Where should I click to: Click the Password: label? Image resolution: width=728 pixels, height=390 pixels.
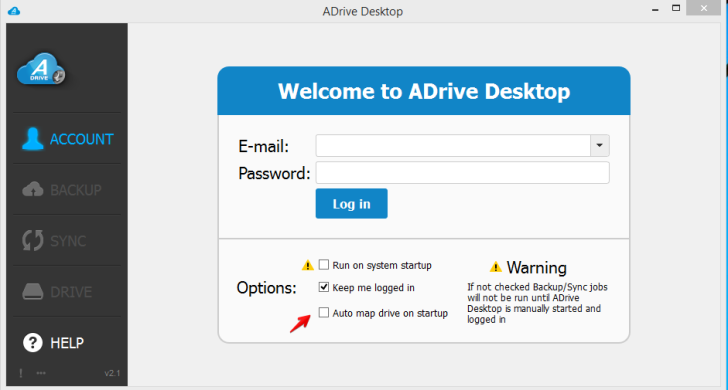274,174
